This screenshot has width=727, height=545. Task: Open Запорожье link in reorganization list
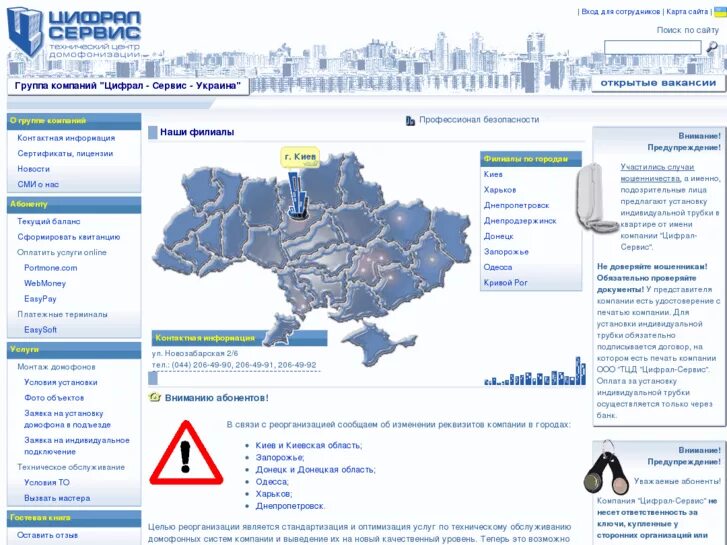[x=280, y=457]
